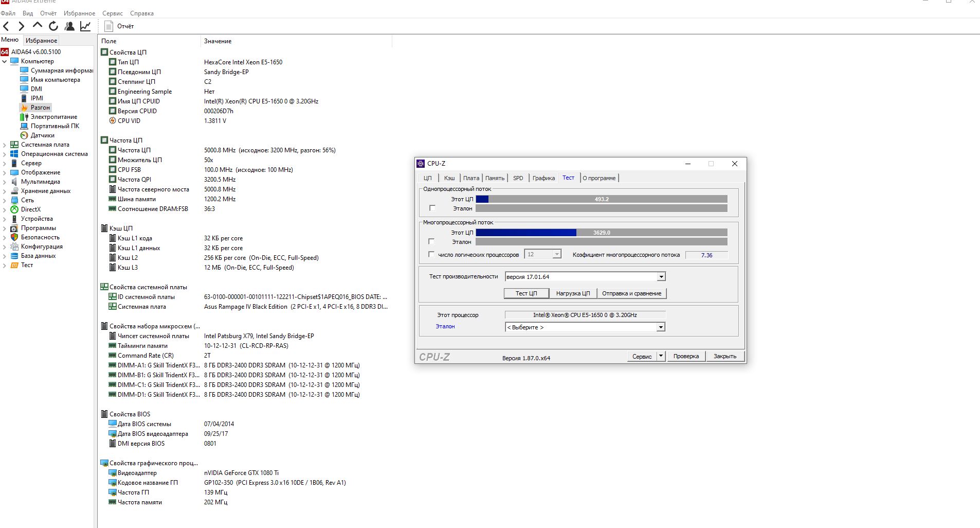The width and height of the screenshot is (980, 528).
Task: Open the Файл menu
Action: tap(8, 13)
